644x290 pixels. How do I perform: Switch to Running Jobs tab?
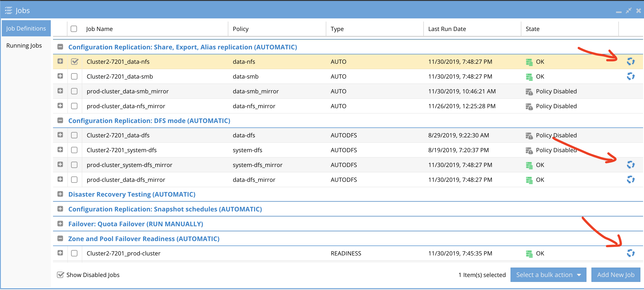click(24, 46)
